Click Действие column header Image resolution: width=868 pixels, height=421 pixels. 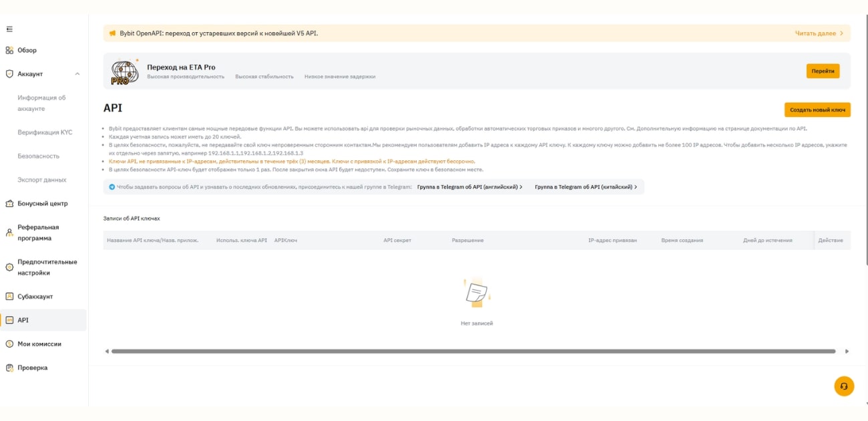[x=831, y=240]
